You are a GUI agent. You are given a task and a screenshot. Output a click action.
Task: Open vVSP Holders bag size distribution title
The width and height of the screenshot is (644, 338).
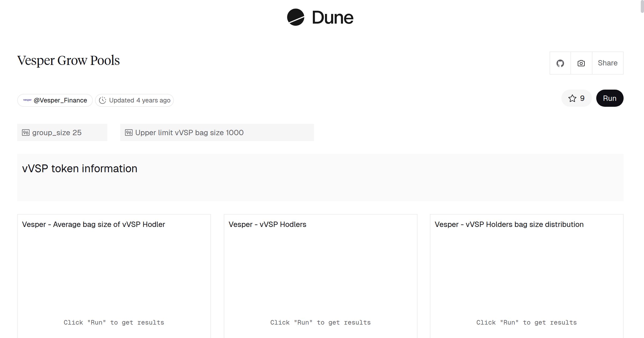coord(509,224)
